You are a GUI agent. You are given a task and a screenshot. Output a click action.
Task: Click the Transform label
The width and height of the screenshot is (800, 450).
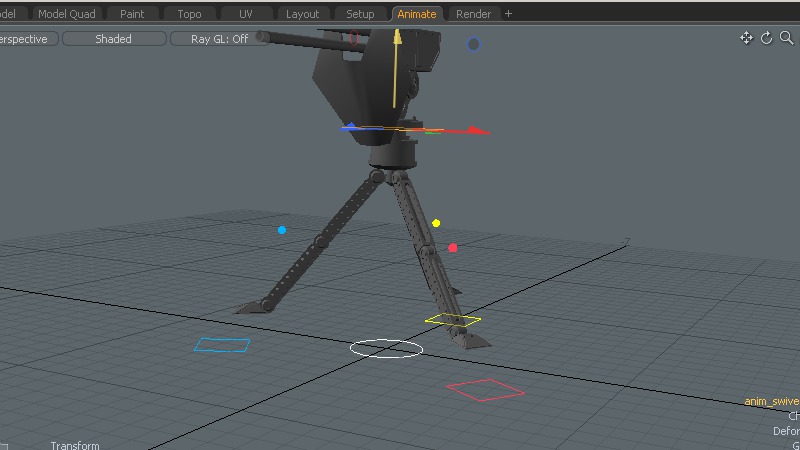tap(75, 445)
